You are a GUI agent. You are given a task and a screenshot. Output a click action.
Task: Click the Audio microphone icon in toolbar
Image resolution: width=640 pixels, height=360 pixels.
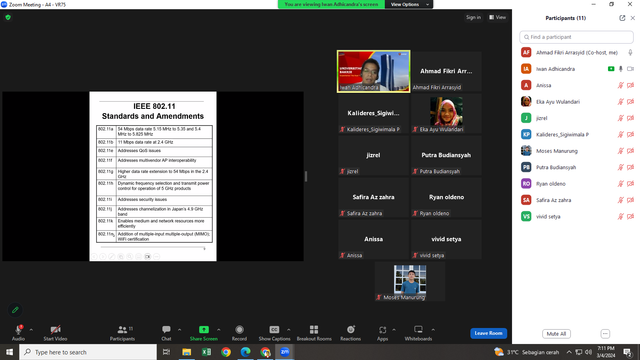tap(18, 330)
